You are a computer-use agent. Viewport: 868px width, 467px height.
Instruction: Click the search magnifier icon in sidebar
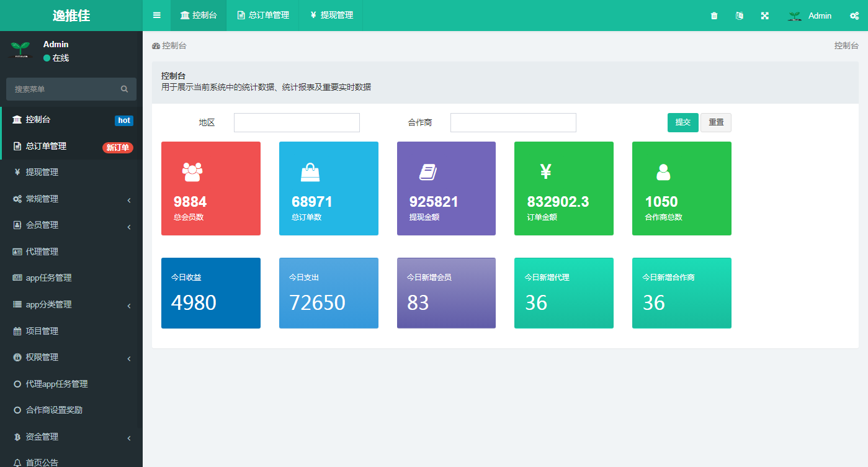coord(125,89)
